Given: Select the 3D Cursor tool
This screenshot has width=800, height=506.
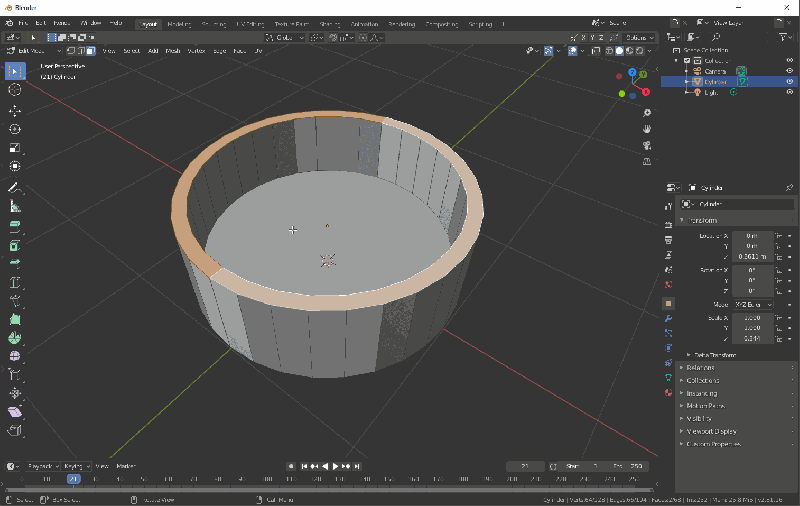Looking at the screenshot, I should 15,90.
